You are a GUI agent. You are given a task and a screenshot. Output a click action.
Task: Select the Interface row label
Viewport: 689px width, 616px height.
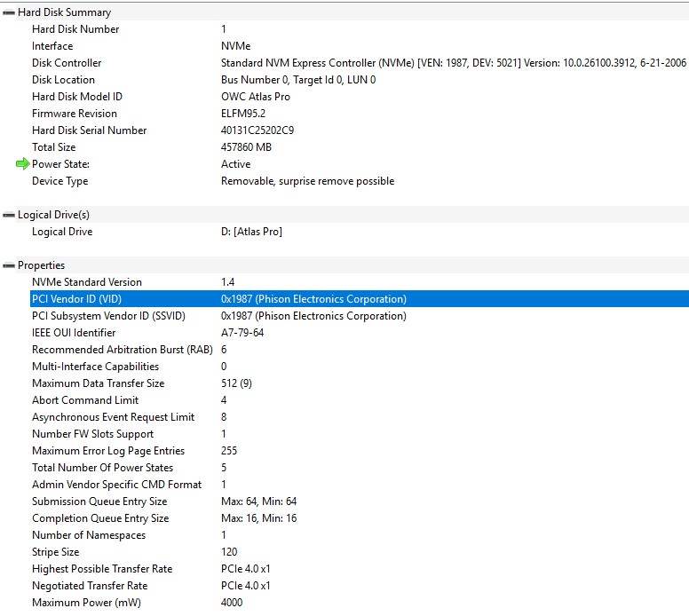point(52,46)
